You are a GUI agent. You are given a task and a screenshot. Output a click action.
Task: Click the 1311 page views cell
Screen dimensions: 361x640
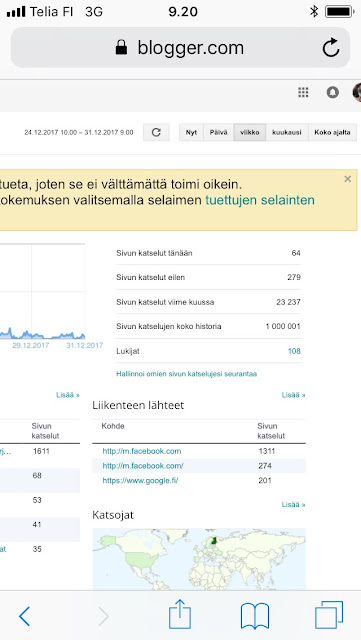[x=267, y=451]
